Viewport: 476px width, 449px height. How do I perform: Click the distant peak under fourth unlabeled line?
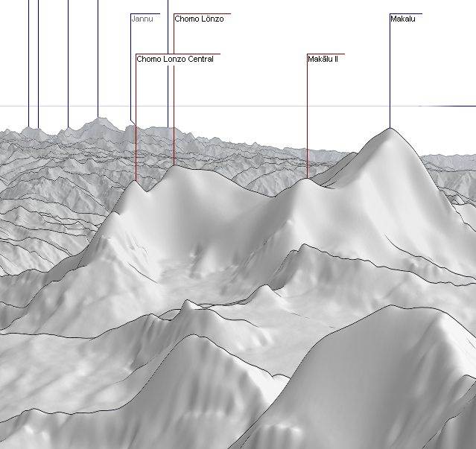[98, 118]
